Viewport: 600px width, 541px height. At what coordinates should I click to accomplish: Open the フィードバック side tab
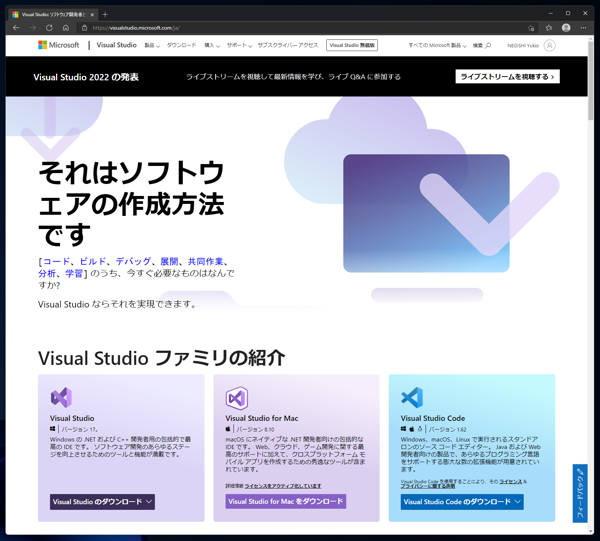pyautogui.click(x=580, y=493)
